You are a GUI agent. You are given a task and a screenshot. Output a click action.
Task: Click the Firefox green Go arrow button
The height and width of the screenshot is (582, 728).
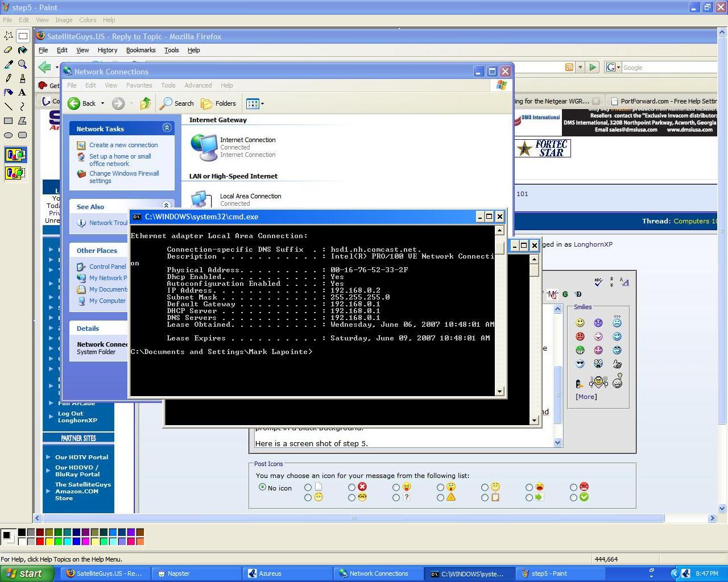click(593, 67)
